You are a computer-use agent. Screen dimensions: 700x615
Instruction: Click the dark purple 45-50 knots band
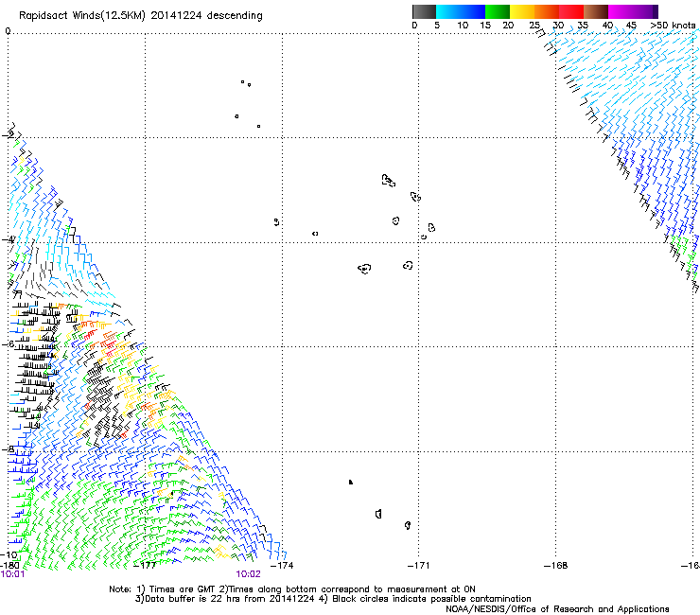click(x=645, y=11)
